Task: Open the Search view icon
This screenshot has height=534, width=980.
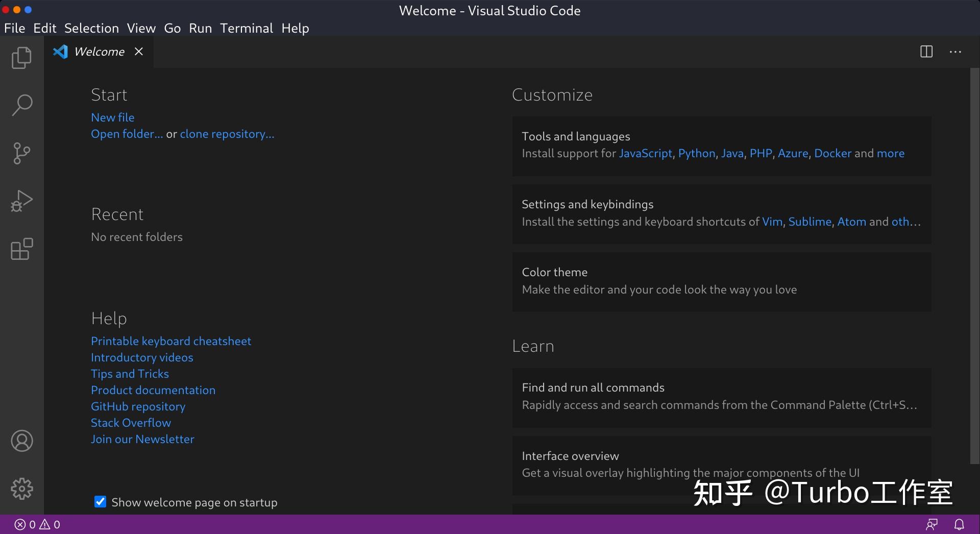Action: click(x=21, y=105)
